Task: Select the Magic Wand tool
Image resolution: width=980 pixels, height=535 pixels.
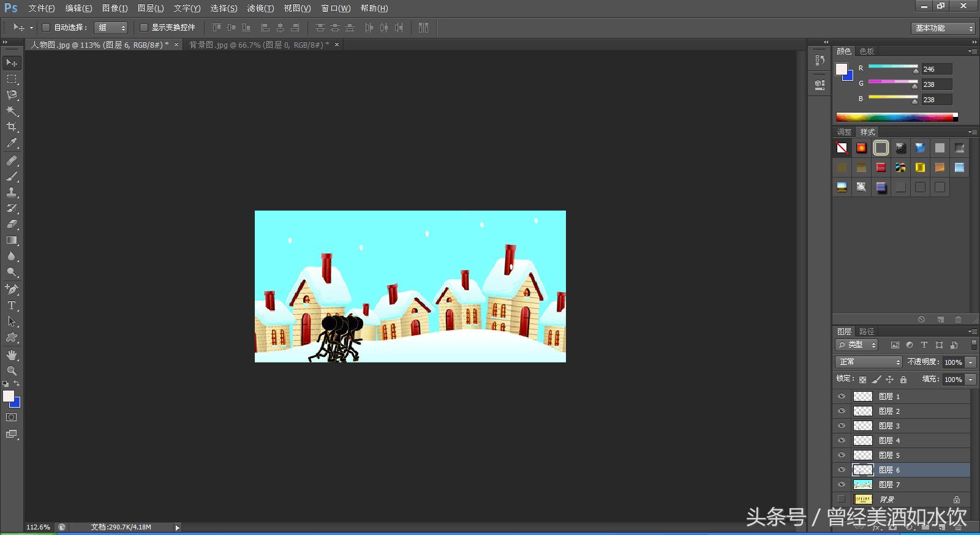Action: tap(12, 111)
